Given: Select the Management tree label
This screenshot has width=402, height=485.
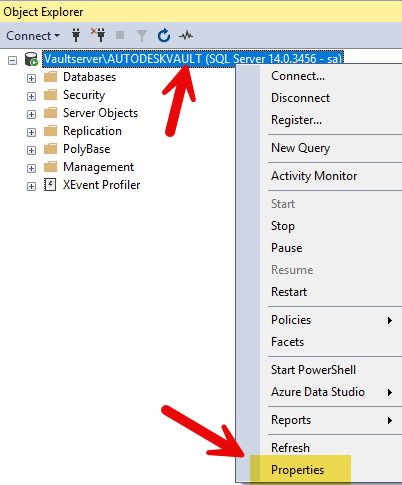Looking at the screenshot, I should (98, 167).
